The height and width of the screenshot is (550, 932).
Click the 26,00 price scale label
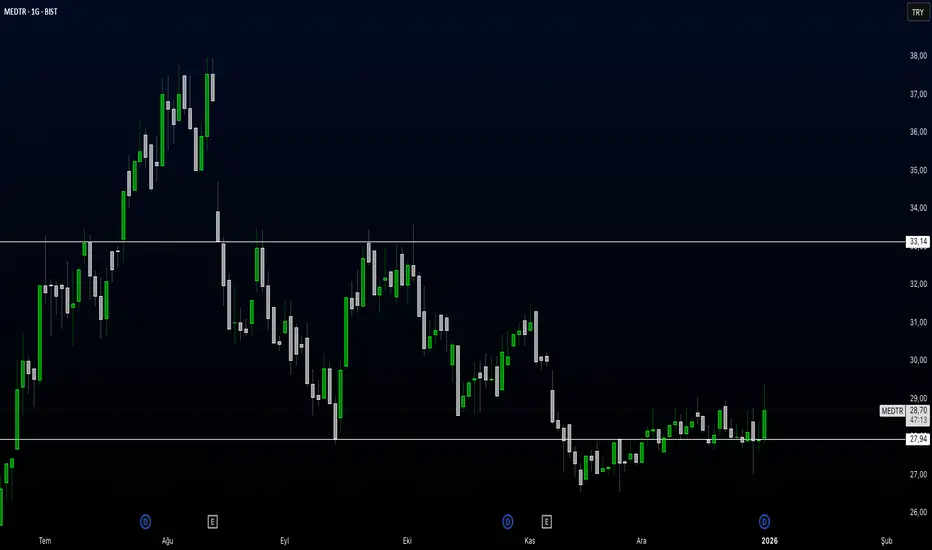pos(918,512)
